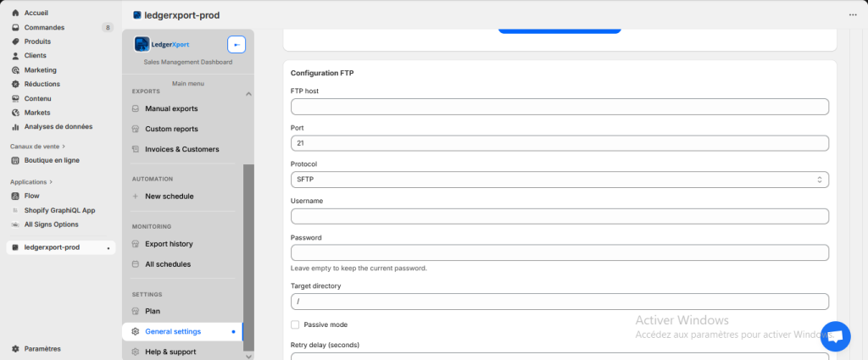Image resolution: width=868 pixels, height=360 pixels.
Task: Click the sidebar menu vertical scrollbar
Action: point(248,254)
